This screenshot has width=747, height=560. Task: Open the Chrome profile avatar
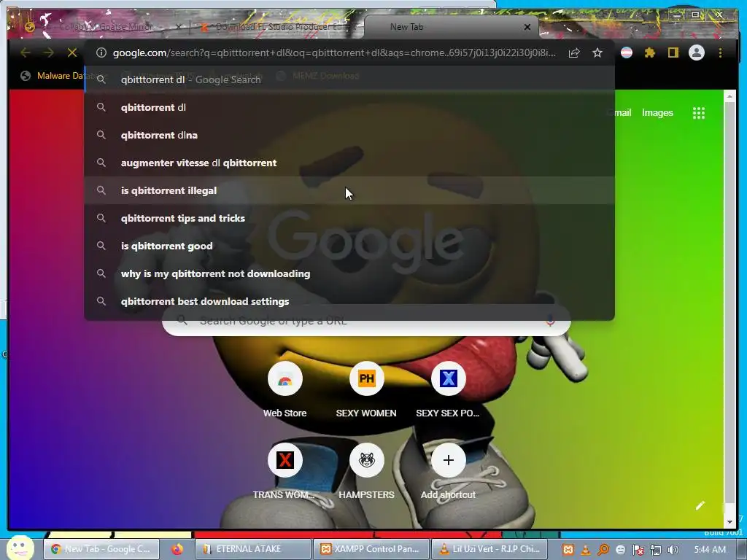pos(697,52)
